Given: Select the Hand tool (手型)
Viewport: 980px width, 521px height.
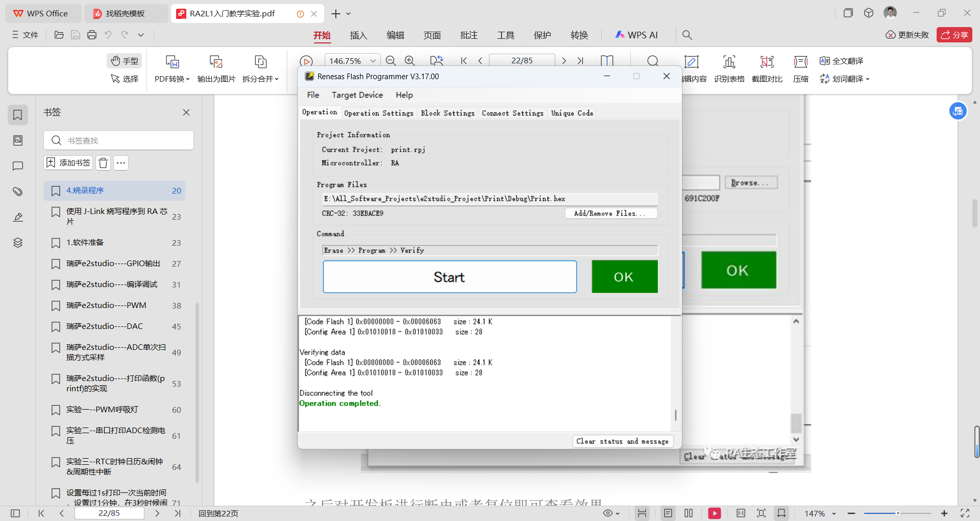Looking at the screenshot, I should (125, 61).
